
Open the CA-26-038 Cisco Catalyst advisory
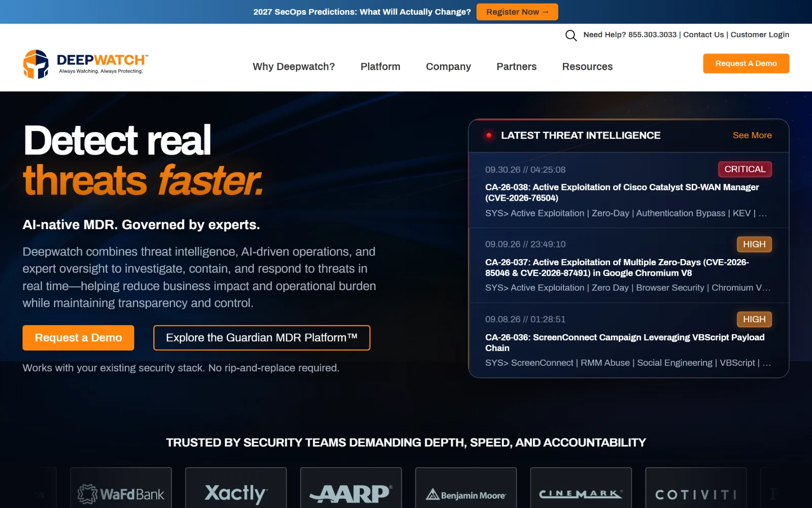coord(622,193)
